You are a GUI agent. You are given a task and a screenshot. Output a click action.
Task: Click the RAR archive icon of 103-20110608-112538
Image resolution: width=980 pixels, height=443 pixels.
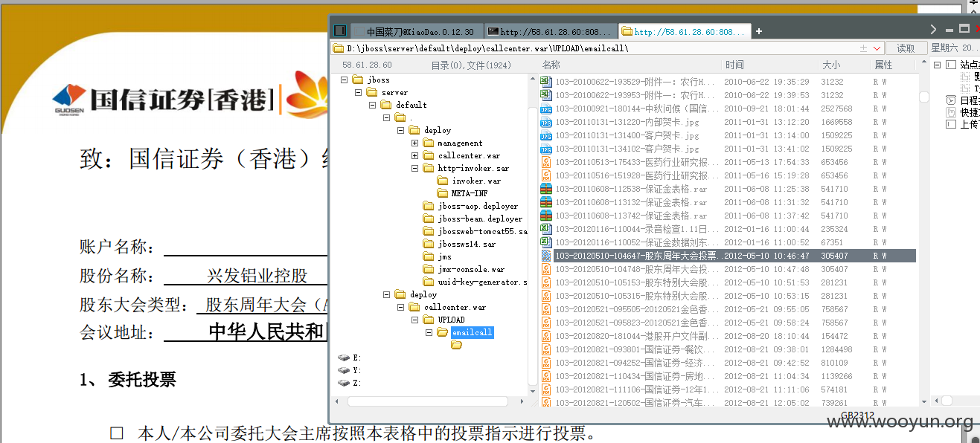[545, 189]
